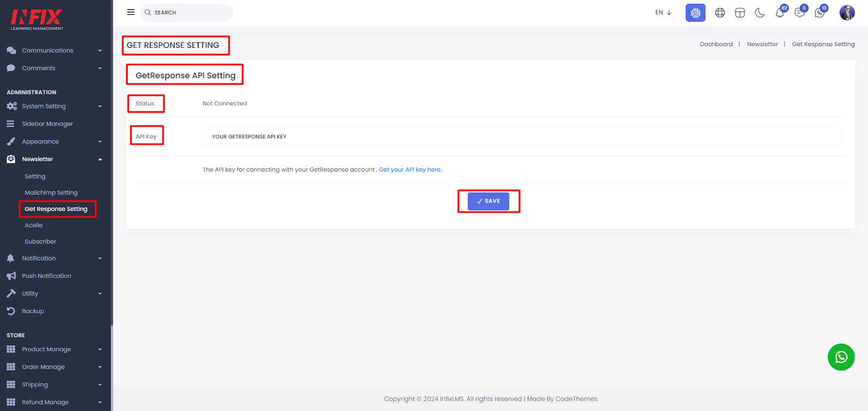Open the EN language dropdown
This screenshot has height=411, width=868.
coord(663,12)
